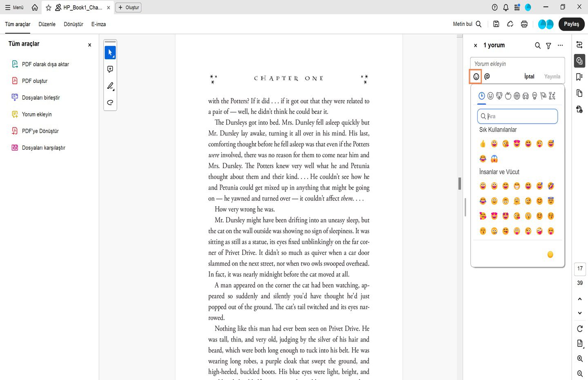Open notifications bell

tap(506, 7)
